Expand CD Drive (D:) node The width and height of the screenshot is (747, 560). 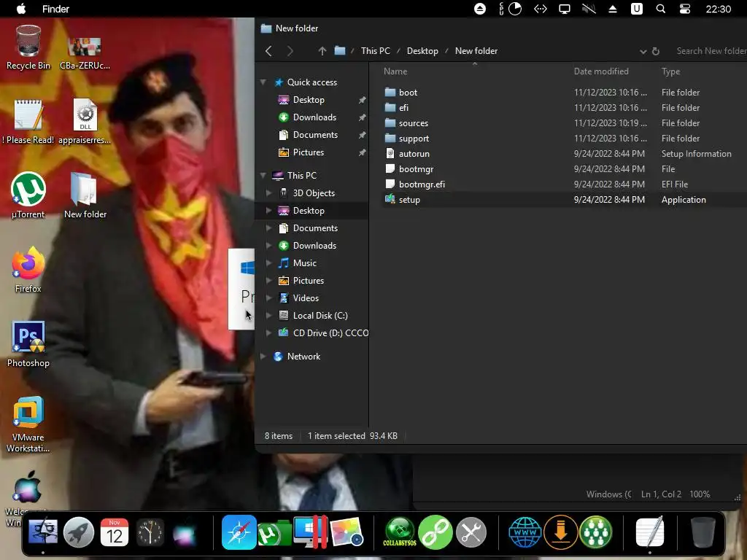(269, 332)
